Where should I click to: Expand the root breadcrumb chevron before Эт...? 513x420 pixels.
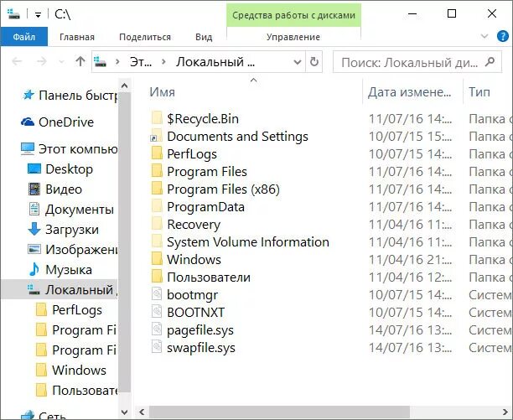(x=117, y=61)
